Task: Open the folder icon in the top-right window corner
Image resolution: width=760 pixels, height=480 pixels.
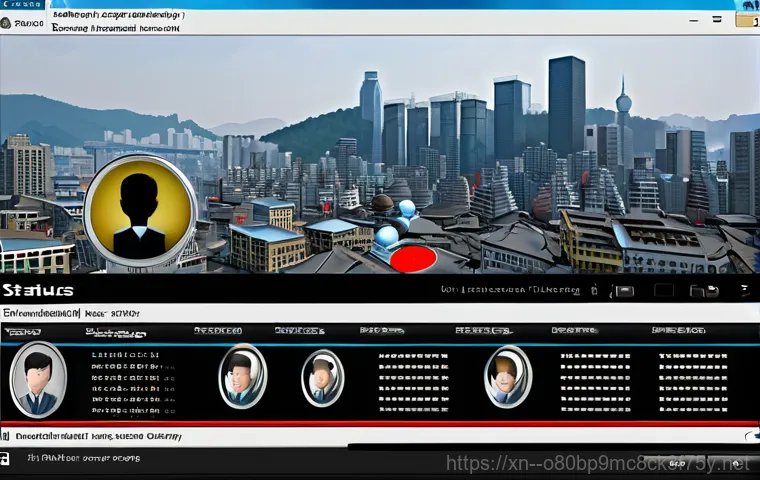Action: pyautogui.click(x=747, y=17)
